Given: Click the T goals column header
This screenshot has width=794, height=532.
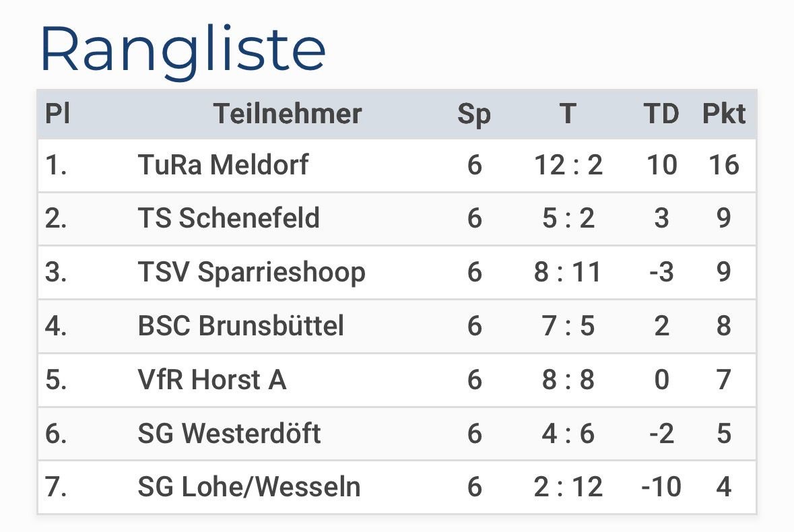Looking at the screenshot, I should pyautogui.click(x=568, y=114).
